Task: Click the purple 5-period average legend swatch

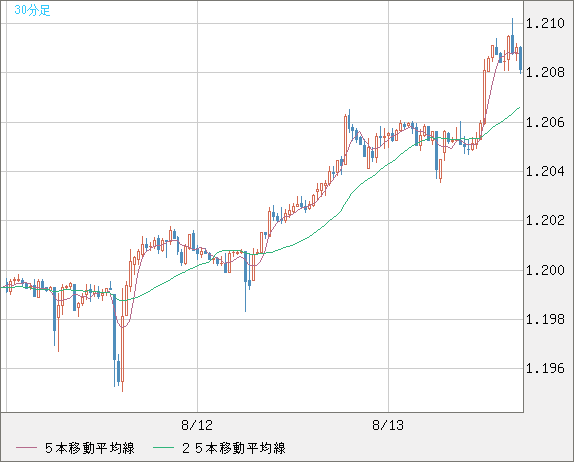Action: (x=26, y=448)
